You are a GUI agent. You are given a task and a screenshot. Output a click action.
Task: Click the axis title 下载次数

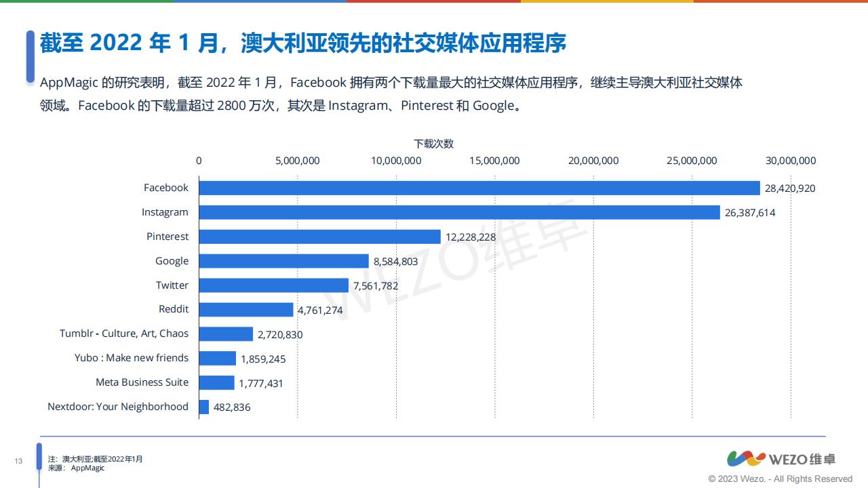coord(434,144)
